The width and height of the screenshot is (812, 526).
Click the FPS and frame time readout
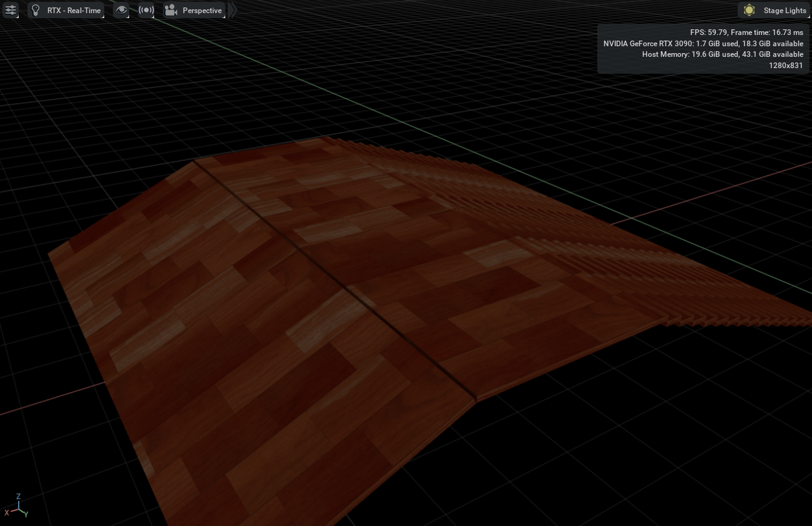coord(746,32)
